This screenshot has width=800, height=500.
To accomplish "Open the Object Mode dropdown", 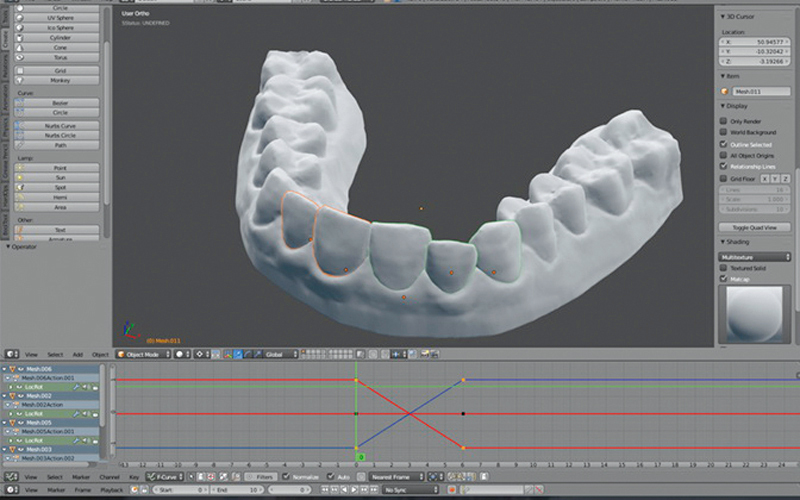I will coord(142,354).
